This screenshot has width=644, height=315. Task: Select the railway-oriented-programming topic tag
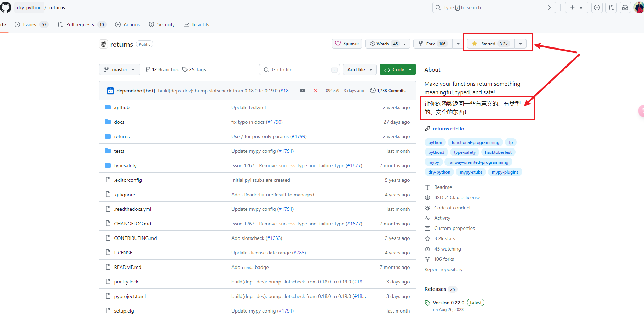[478, 162]
